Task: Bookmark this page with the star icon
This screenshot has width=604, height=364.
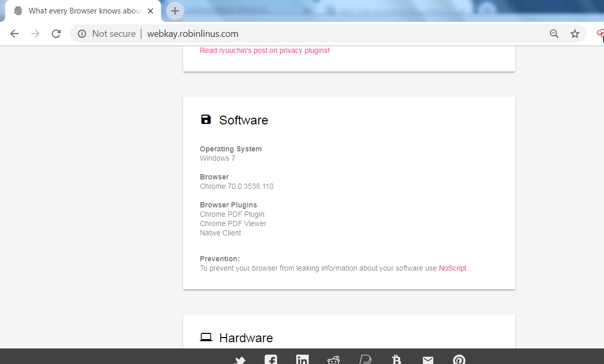Action: pos(575,34)
